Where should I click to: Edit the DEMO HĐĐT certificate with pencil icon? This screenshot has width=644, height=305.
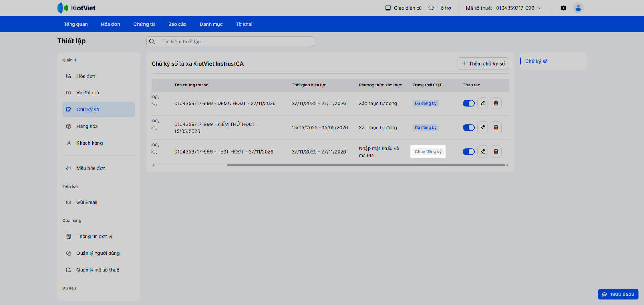tap(483, 103)
